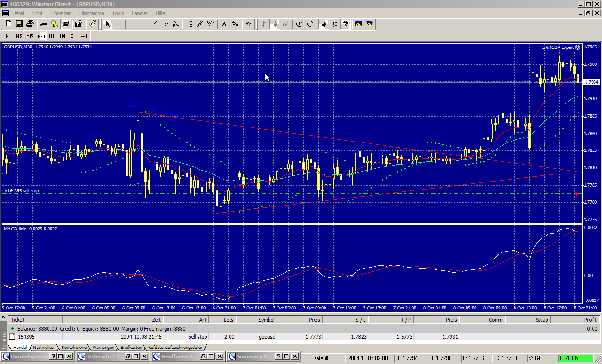Viewport: 602px width, 364px height.
Task: Toggle the candlestick chart mode
Action: click(x=275, y=24)
